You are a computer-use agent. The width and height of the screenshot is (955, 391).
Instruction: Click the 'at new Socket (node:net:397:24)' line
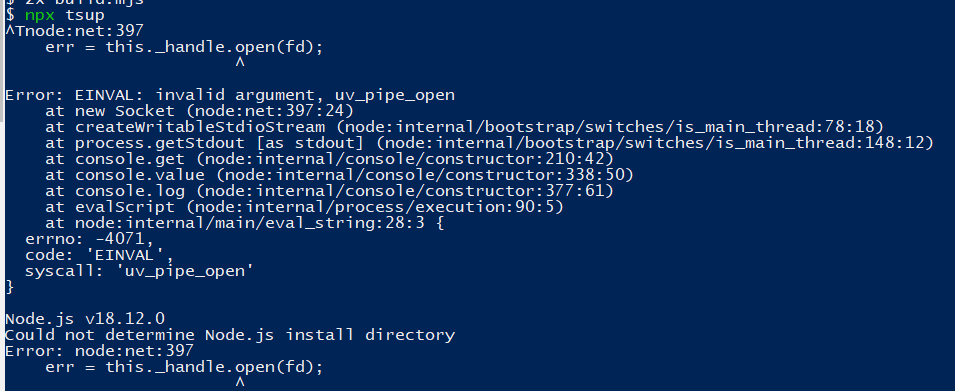click(199, 111)
